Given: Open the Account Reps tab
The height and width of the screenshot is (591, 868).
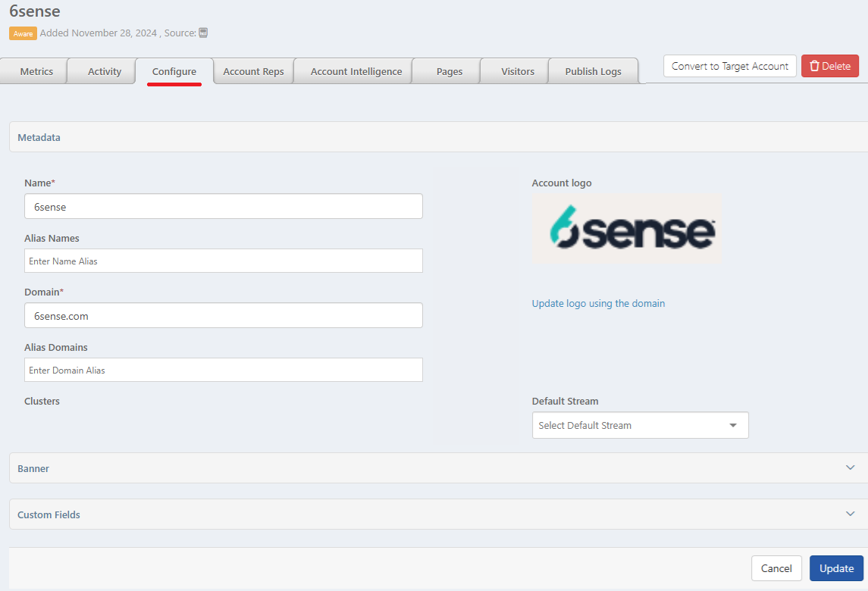Looking at the screenshot, I should 253,71.
